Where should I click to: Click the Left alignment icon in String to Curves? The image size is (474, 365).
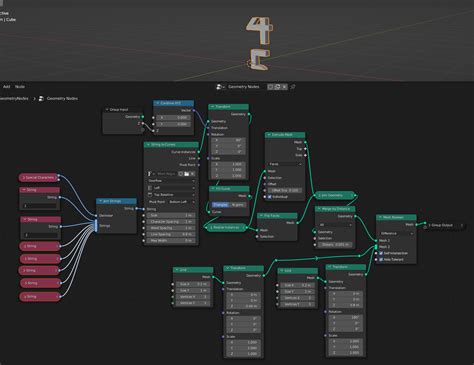coord(150,188)
